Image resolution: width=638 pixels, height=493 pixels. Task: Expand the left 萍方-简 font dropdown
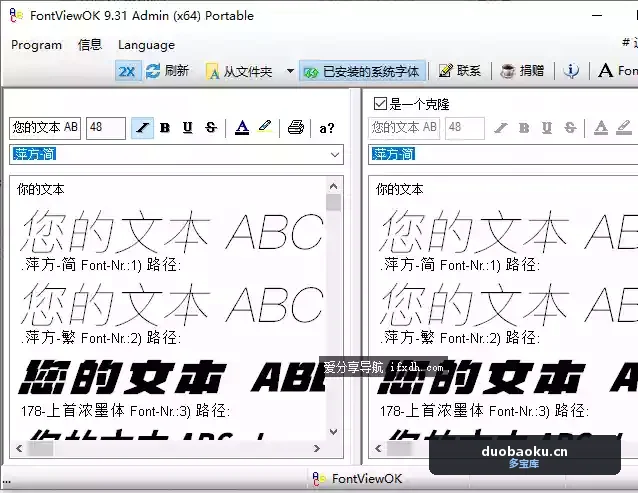(x=335, y=155)
